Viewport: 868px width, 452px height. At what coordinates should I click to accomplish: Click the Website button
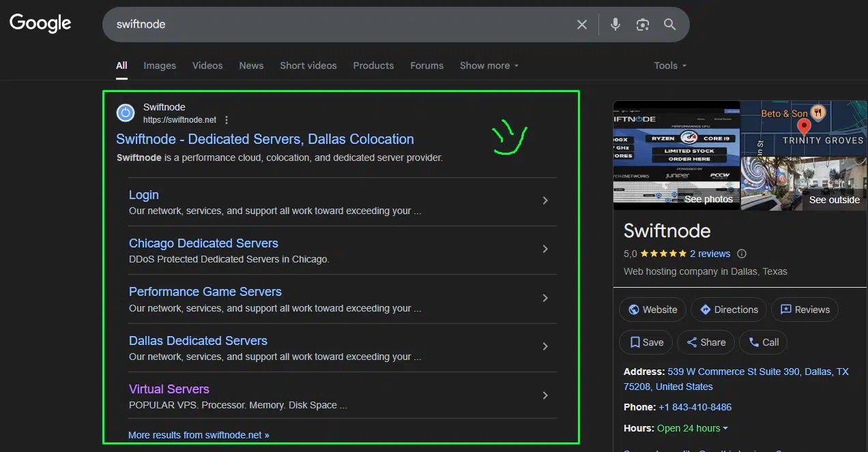pos(652,310)
